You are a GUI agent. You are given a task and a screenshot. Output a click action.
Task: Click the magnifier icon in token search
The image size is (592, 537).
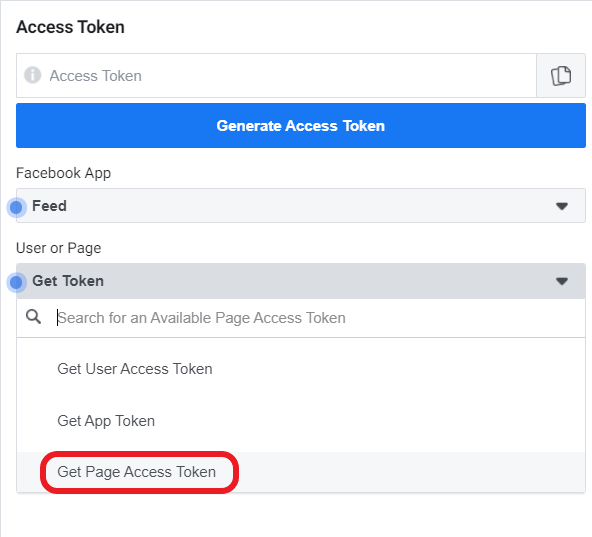point(33,316)
